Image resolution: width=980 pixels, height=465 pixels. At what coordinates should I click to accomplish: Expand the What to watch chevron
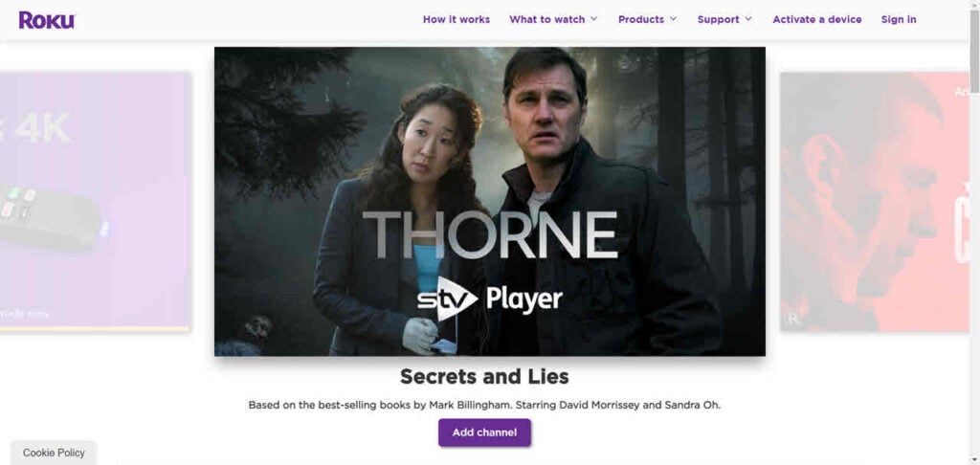(593, 19)
